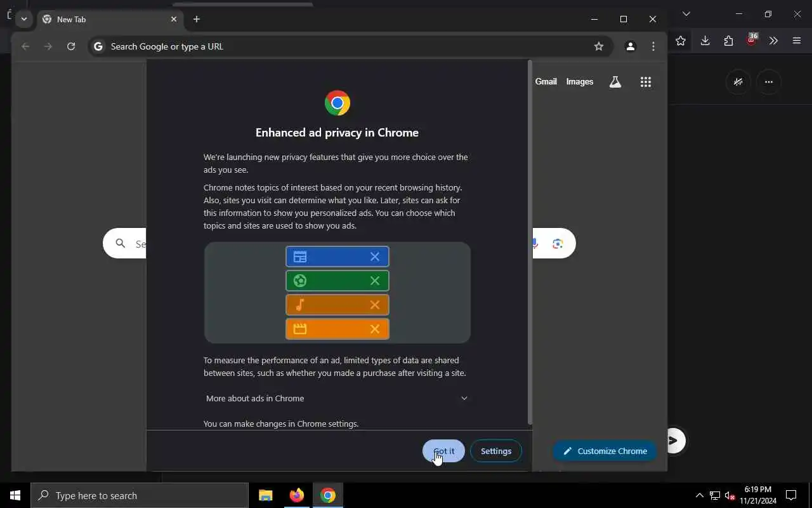Bookmark this tab with the star icon
Viewport: 812px width, 508px height.
pos(598,46)
